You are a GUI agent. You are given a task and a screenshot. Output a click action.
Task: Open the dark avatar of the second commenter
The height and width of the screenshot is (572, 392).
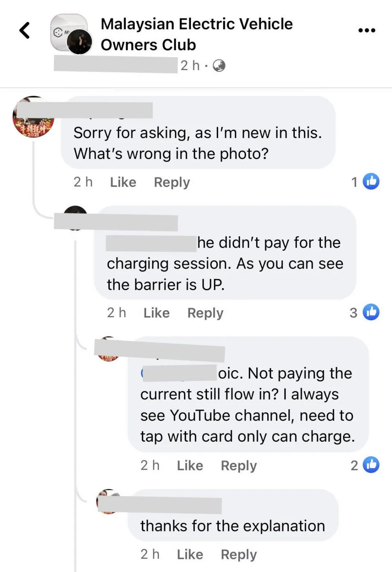(x=75, y=218)
